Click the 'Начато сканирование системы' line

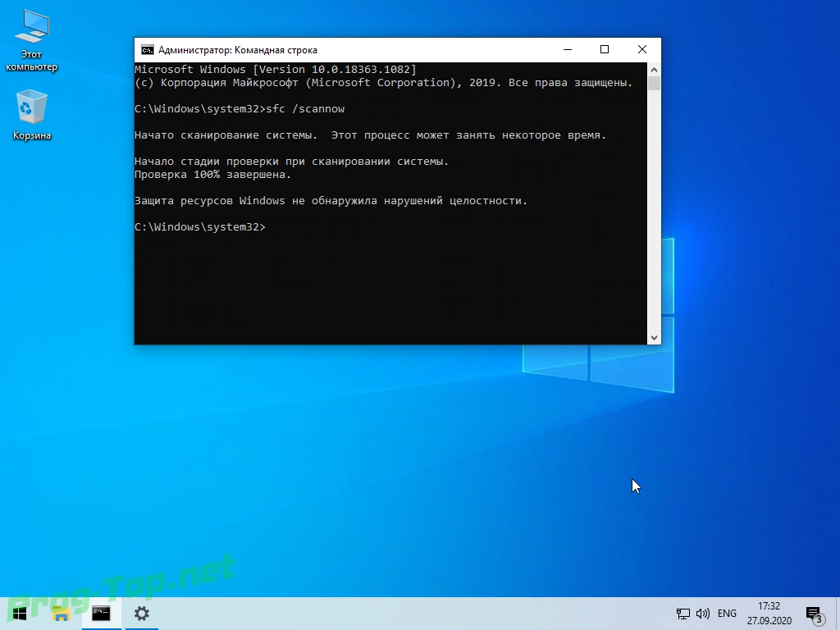tap(370, 135)
